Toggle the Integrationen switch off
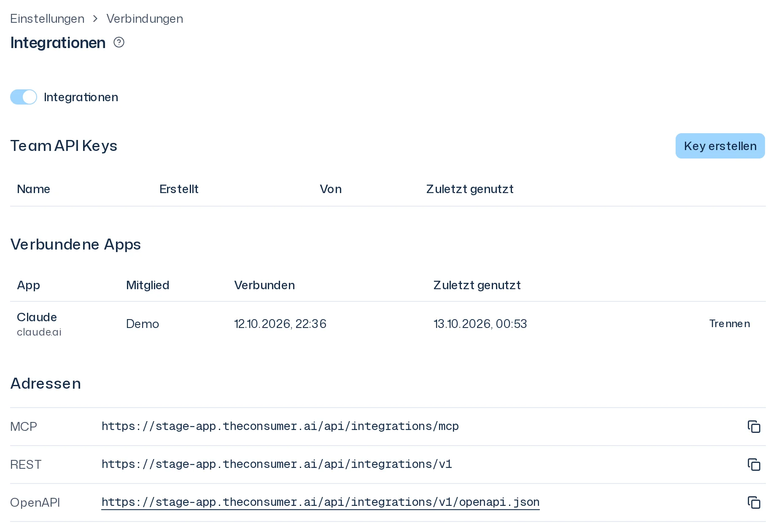Screen dimensions: 776x532 click(24, 97)
